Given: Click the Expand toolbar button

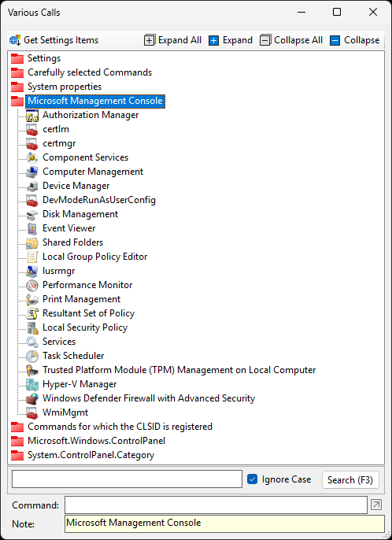Looking at the screenshot, I should [231, 40].
